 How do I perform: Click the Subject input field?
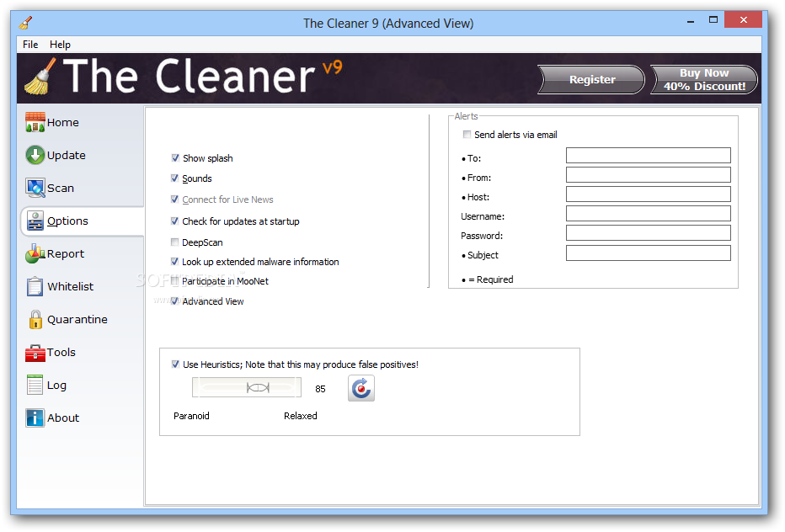coord(649,253)
